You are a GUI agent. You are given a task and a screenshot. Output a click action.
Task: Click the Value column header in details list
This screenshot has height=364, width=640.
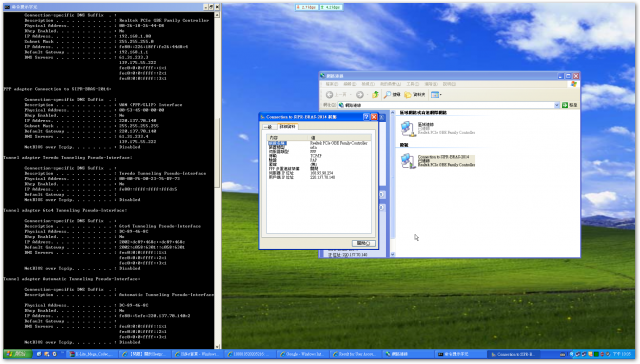(x=340, y=138)
